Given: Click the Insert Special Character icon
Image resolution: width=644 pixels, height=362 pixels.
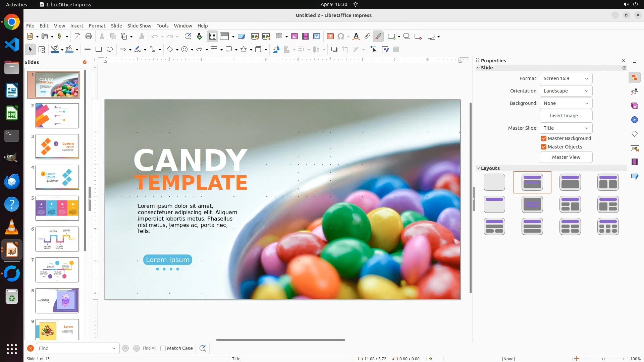Looking at the screenshot, I should pyautogui.click(x=341, y=37).
